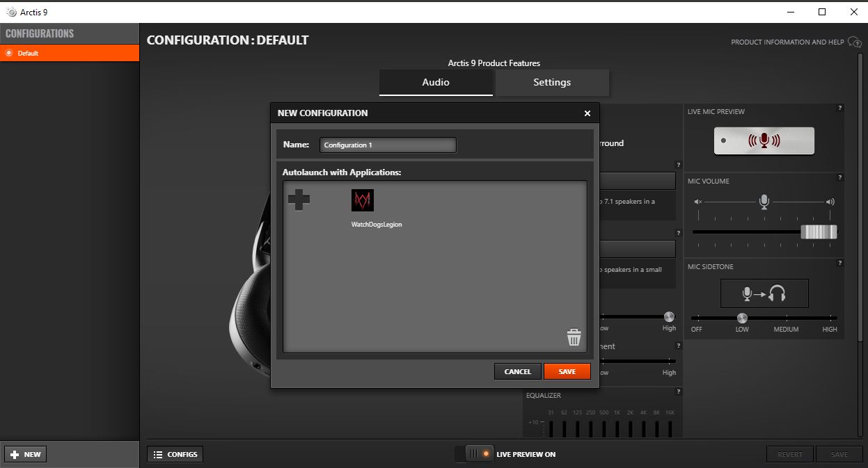Click the configuration Name input field
This screenshot has height=468, width=868.
click(x=388, y=145)
